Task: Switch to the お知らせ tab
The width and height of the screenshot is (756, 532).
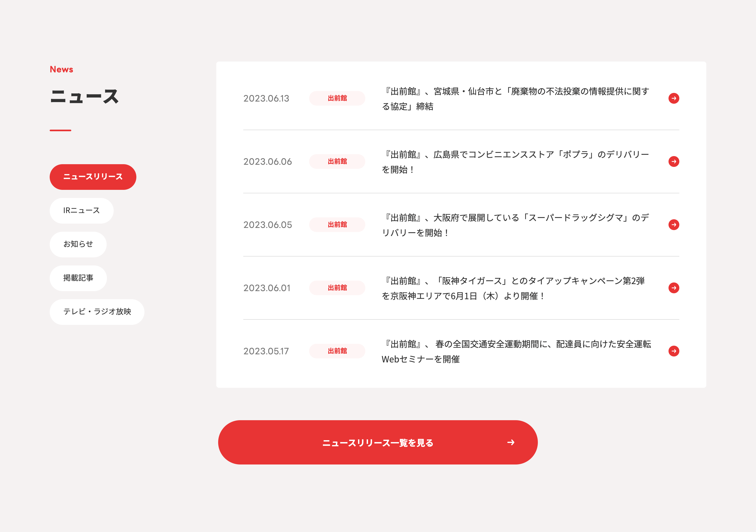Action: 78,244
